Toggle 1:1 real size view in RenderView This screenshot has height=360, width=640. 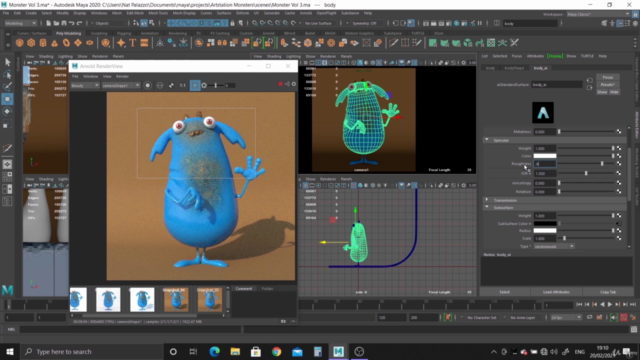coord(182,85)
